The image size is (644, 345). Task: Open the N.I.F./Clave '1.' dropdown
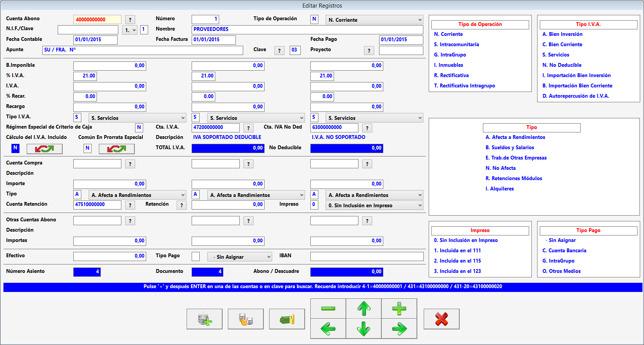tap(130, 30)
